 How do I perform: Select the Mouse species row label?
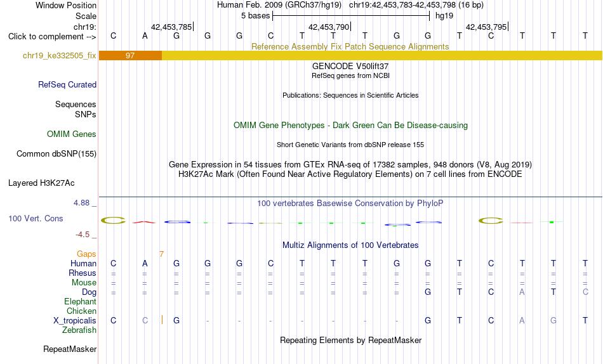[84, 283]
